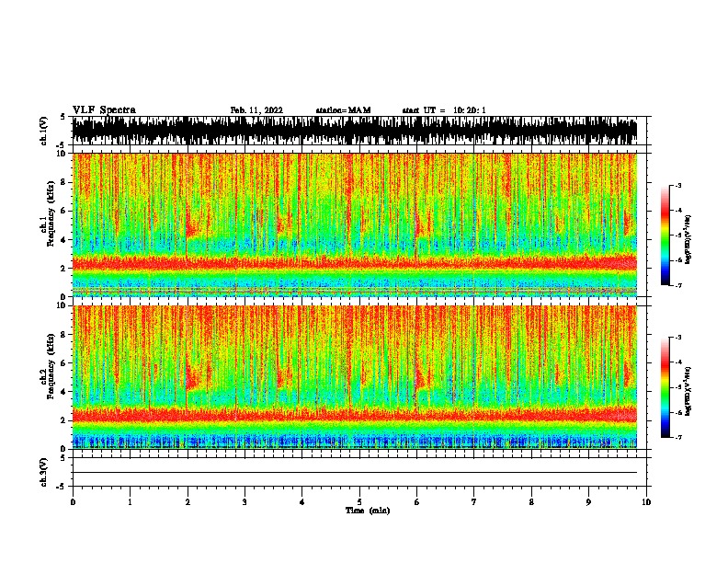The width and height of the screenshot is (728, 563).
Task: Click the "VLF Spectra" plot title
Action: coord(104,110)
